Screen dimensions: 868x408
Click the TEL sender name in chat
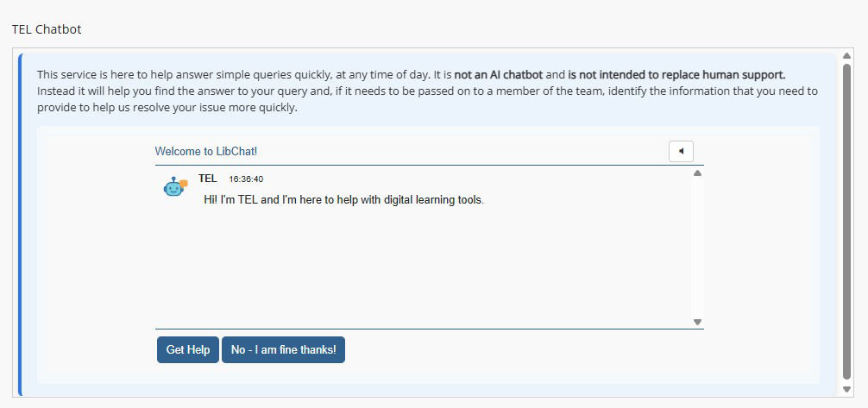point(207,179)
